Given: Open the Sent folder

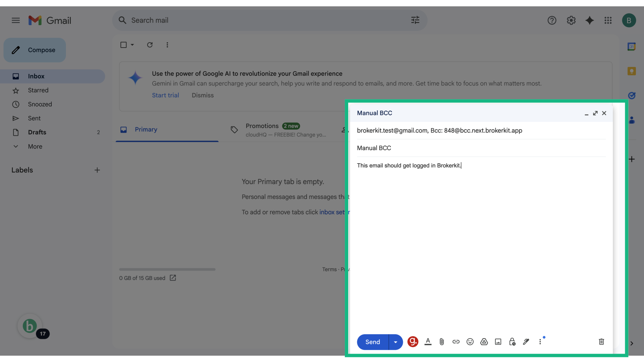Looking at the screenshot, I should click(x=52, y=118).
